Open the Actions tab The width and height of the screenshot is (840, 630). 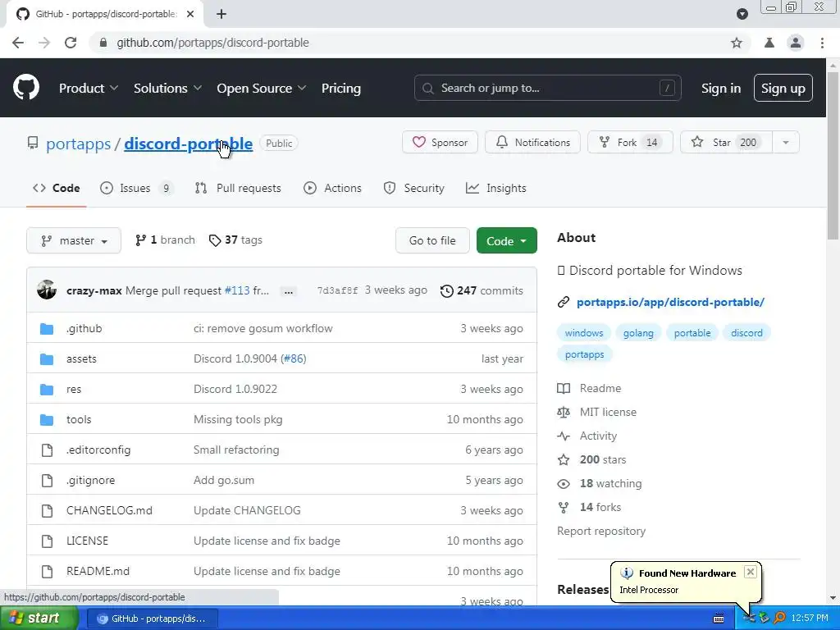(x=333, y=188)
